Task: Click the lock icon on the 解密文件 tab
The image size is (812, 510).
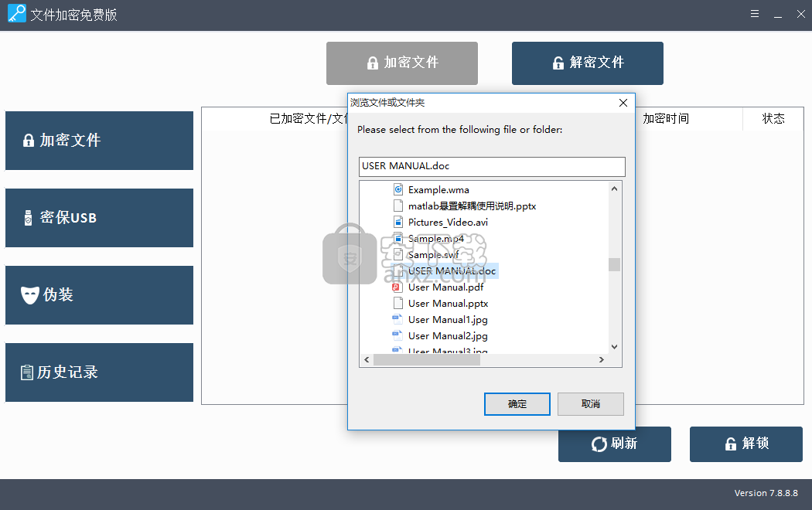Action: (558, 63)
